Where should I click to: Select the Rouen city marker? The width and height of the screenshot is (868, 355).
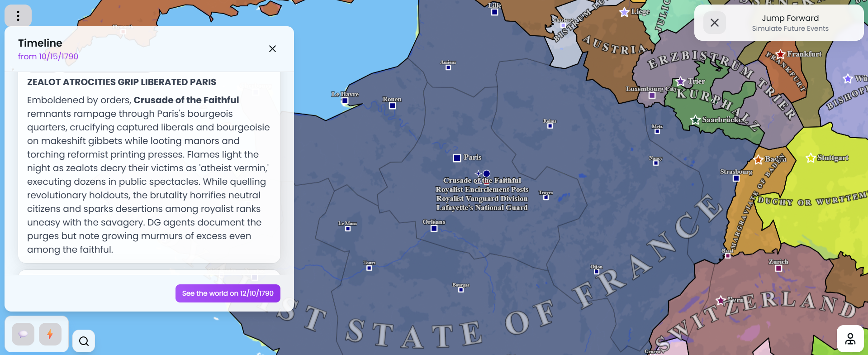pyautogui.click(x=393, y=106)
